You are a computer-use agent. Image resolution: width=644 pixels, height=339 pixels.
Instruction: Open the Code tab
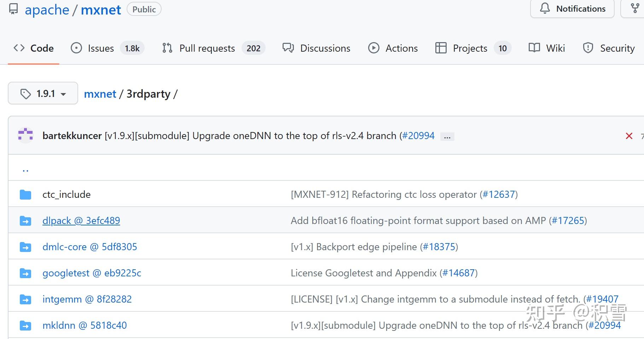point(34,48)
